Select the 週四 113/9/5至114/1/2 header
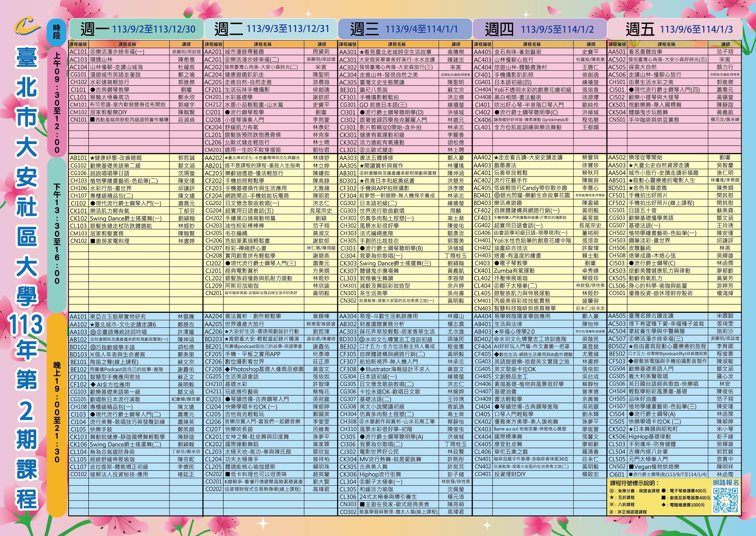Screen dimensions: 756x536 coord(540,29)
